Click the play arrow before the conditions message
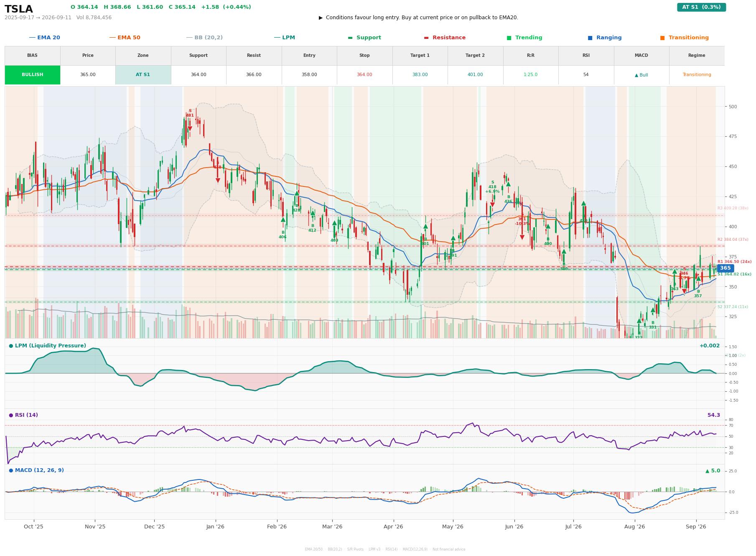Image resolution: width=756 pixels, height=556 pixels. (x=321, y=18)
